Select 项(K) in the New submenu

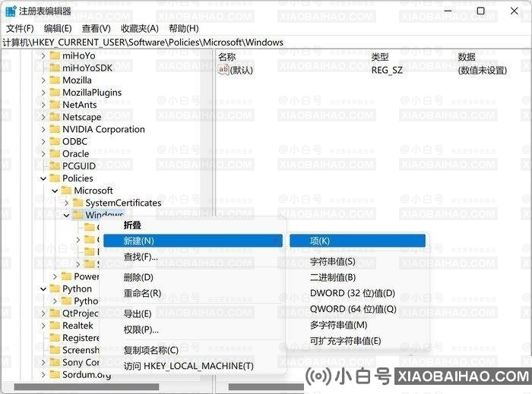pyautogui.click(x=358, y=241)
